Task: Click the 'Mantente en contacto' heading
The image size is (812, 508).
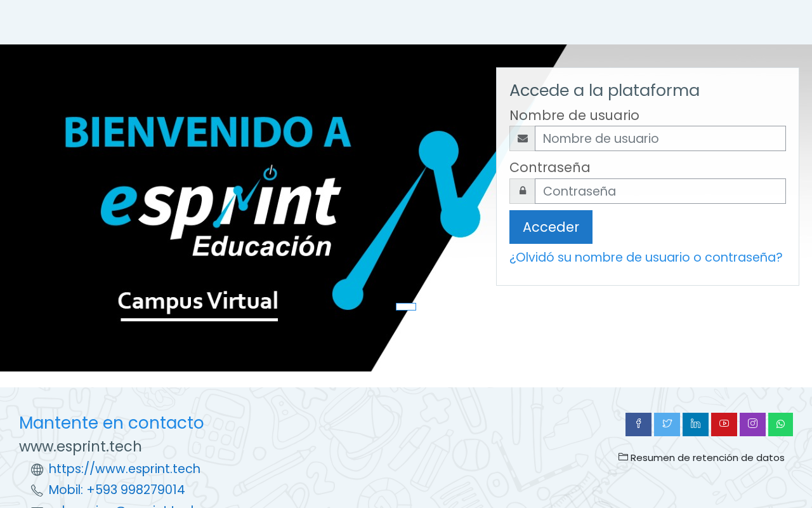Action: [112, 423]
